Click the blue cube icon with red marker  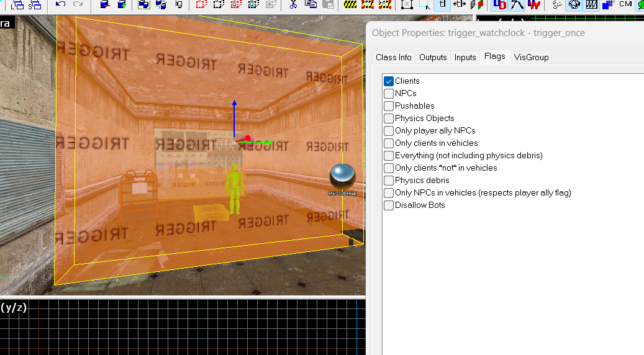click(104, 4)
